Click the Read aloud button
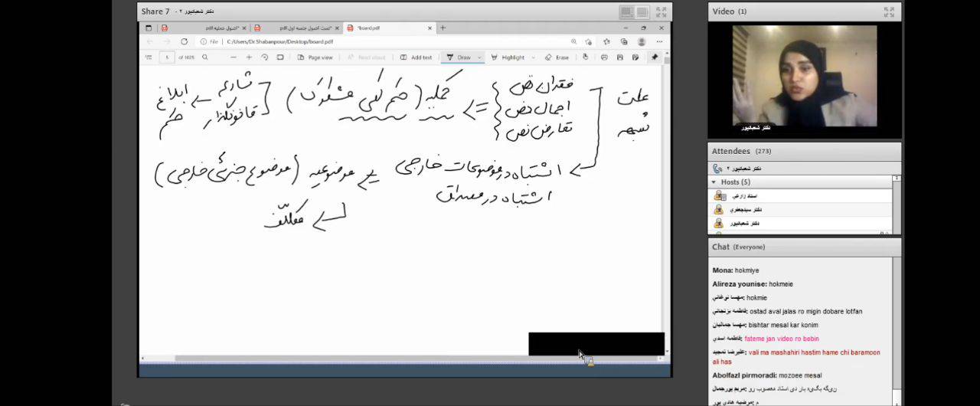 coord(367,57)
